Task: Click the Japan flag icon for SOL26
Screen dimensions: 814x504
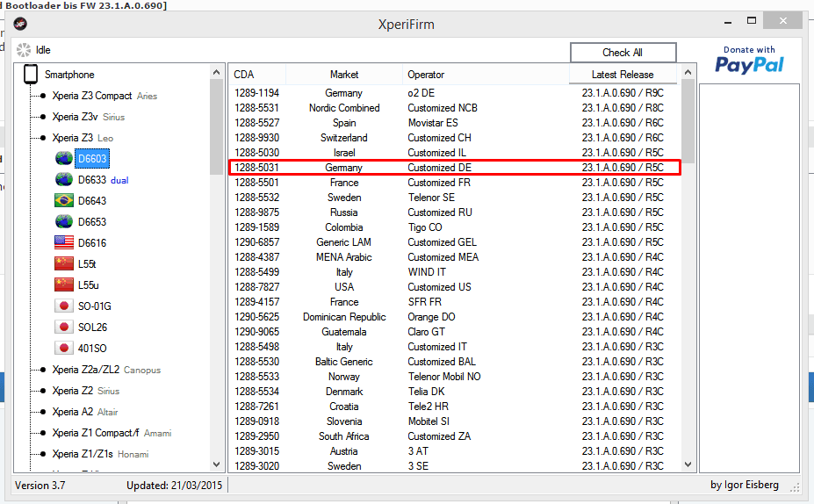Action: (x=64, y=327)
